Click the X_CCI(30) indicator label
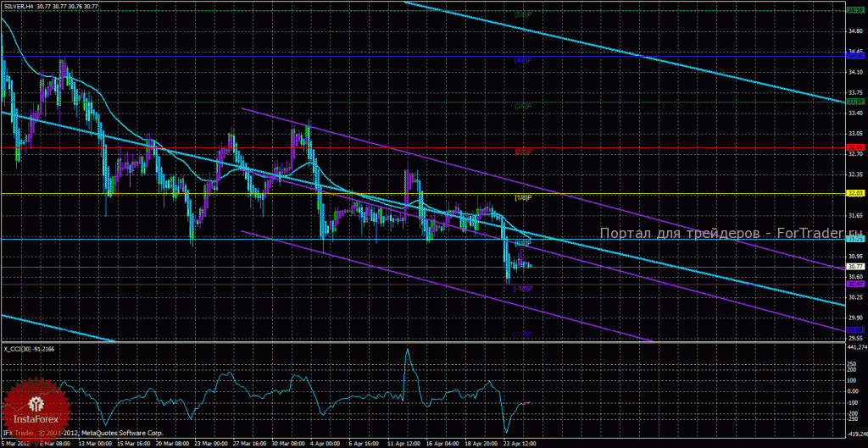Image resolution: width=868 pixels, height=448 pixels. pyautogui.click(x=19, y=349)
